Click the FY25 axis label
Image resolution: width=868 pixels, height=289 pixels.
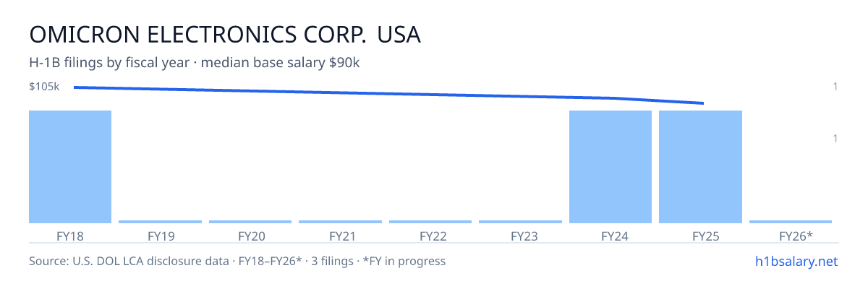[705, 236]
